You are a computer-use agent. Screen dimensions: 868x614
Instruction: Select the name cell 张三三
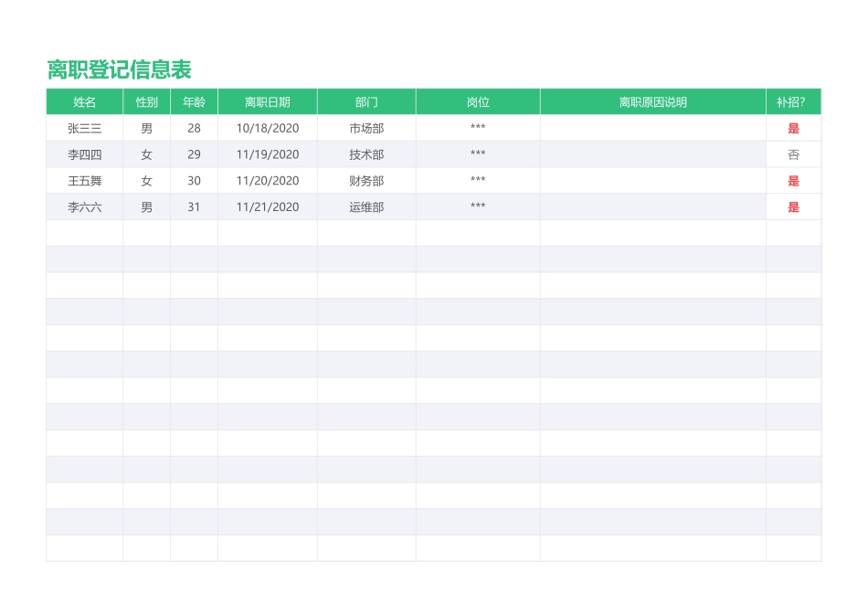click(84, 128)
